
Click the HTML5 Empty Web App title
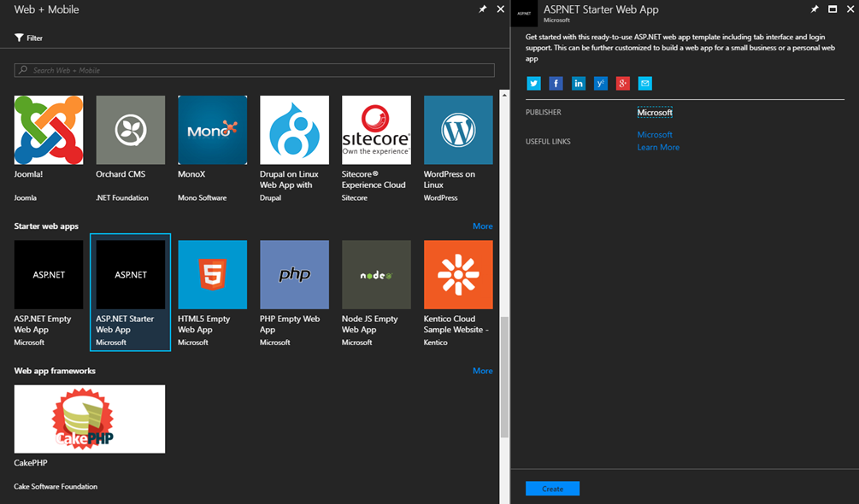click(203, 324)
